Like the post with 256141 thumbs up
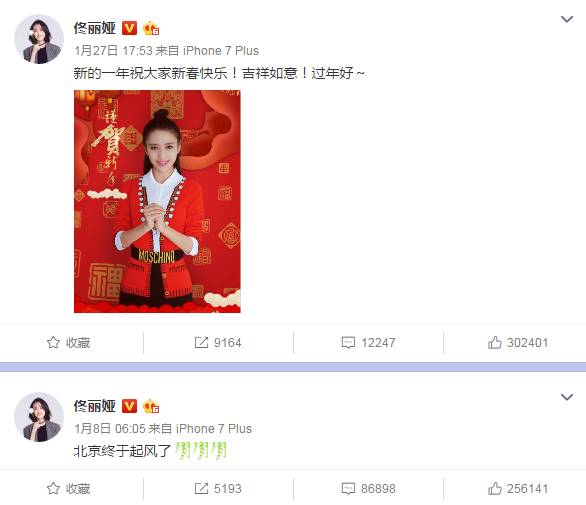Viewport: 586px width, 505px height. point(495,488)
